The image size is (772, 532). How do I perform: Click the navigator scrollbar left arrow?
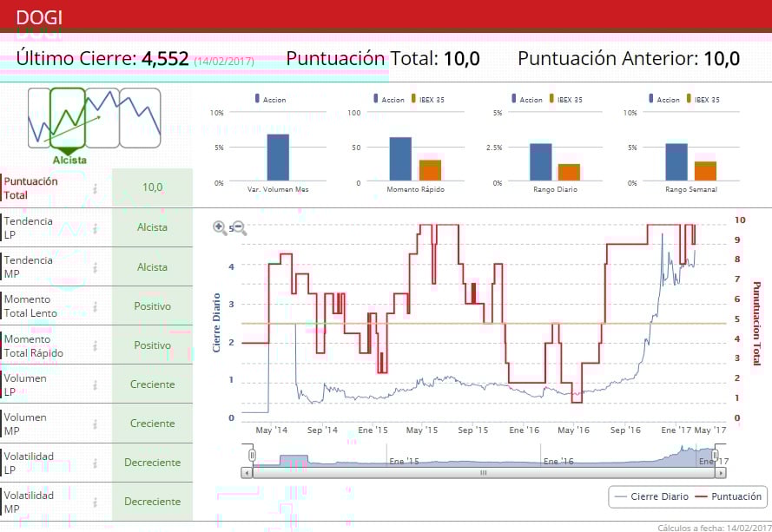point(247,473)
